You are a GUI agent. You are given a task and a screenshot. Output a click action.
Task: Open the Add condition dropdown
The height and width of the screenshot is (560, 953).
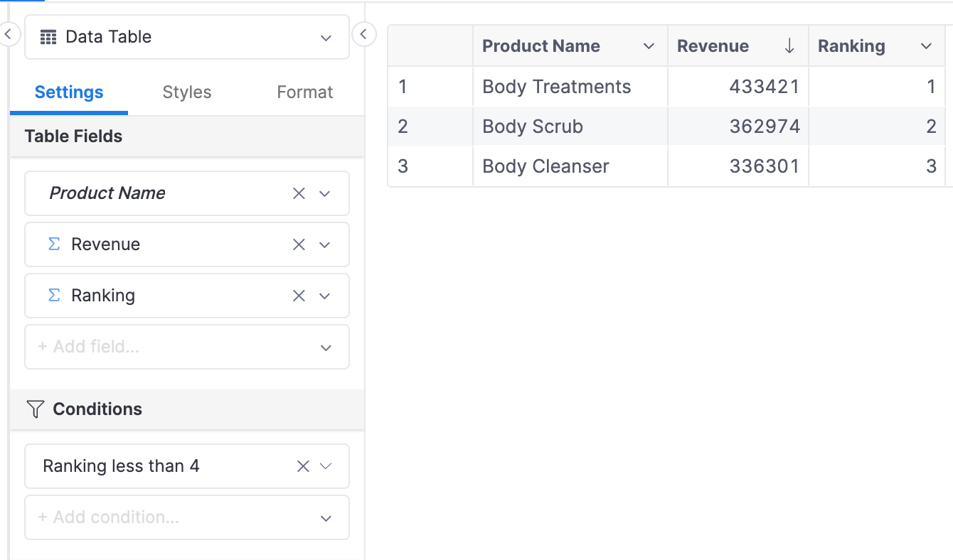pos(187,517)
